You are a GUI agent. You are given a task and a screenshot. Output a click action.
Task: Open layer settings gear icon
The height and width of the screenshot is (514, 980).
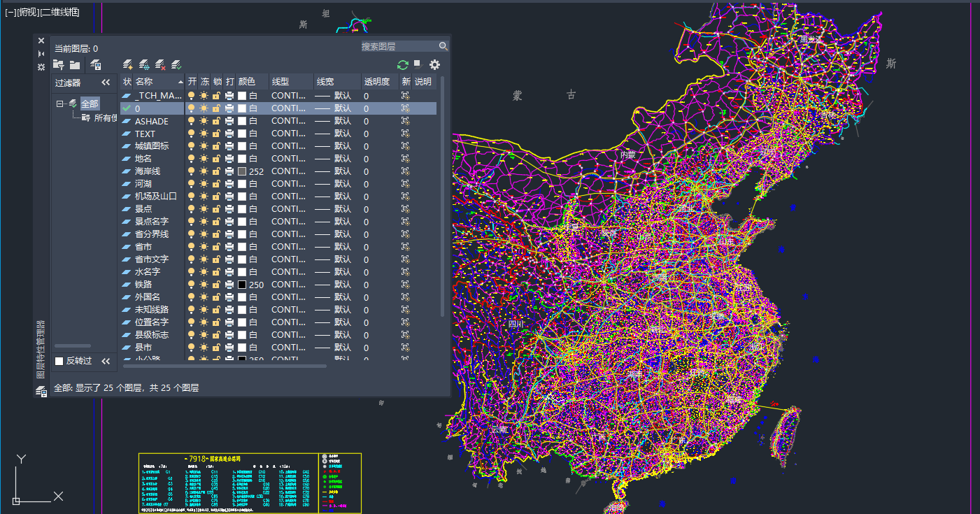pos(434,65)
